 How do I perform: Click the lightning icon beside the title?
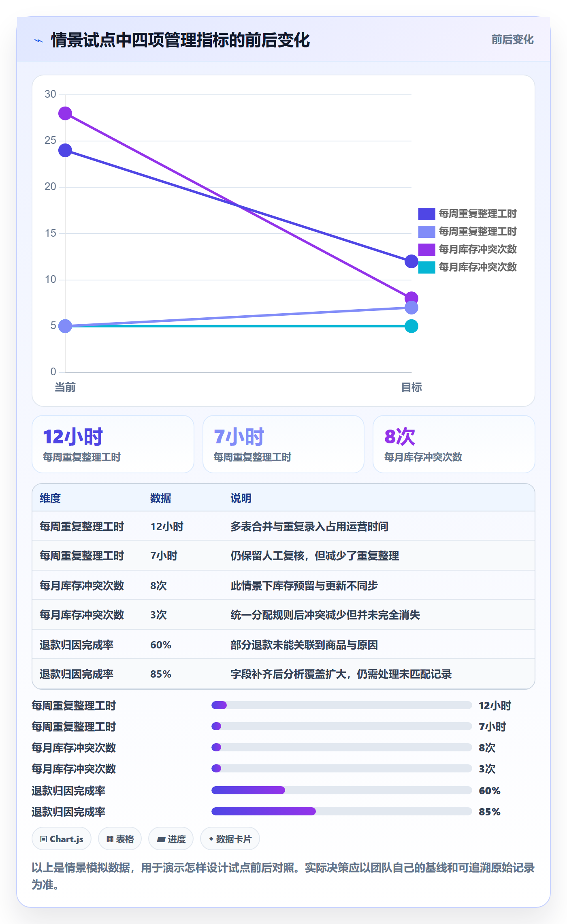(x=38, y=41)
